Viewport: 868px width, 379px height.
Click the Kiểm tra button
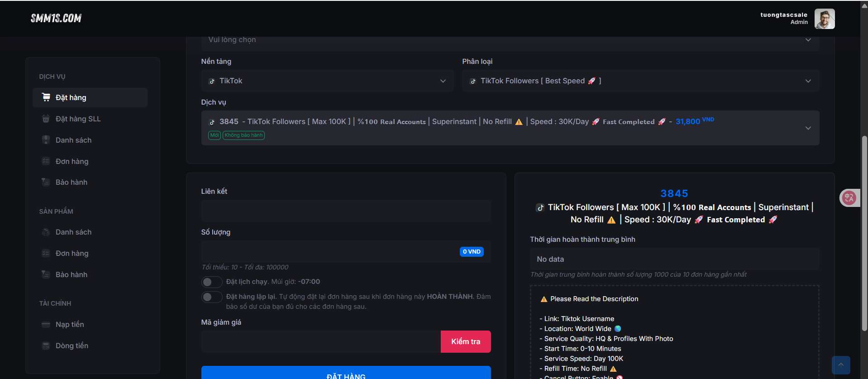click(466, 341)
